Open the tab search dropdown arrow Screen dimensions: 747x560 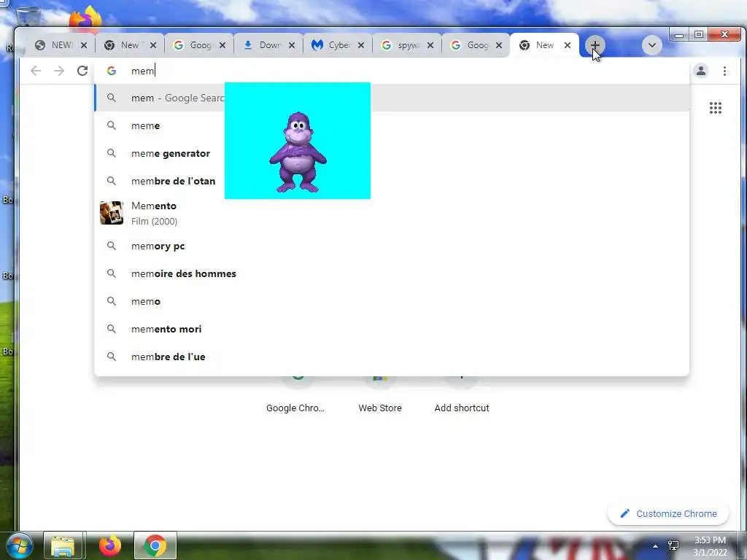point(651,45)
